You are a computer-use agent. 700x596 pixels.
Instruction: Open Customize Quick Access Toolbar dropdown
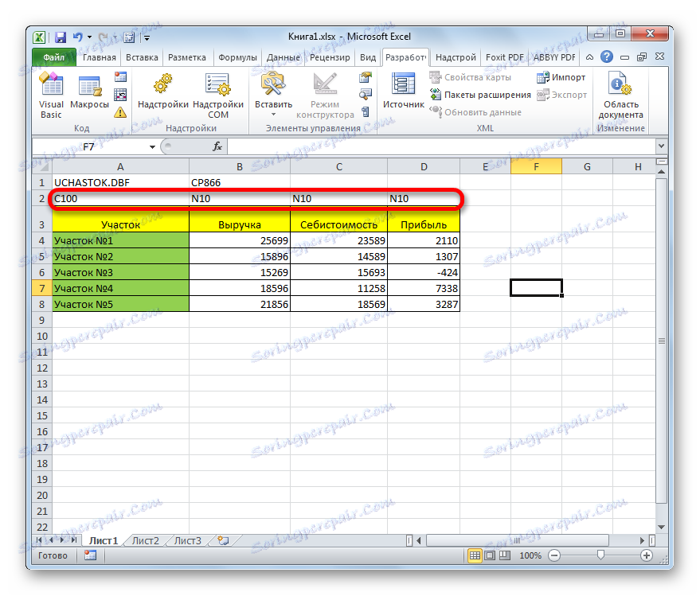pos(147,38)
